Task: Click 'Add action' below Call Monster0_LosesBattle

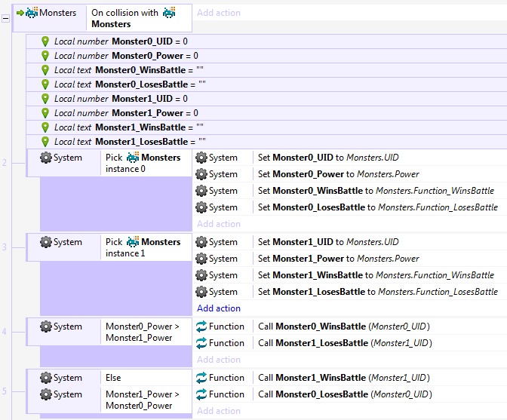Action: point(219,411)
